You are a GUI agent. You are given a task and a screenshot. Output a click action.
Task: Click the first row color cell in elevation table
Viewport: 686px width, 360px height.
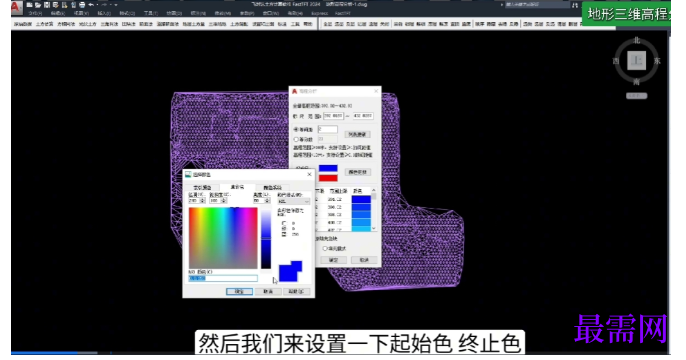point(361,199)
